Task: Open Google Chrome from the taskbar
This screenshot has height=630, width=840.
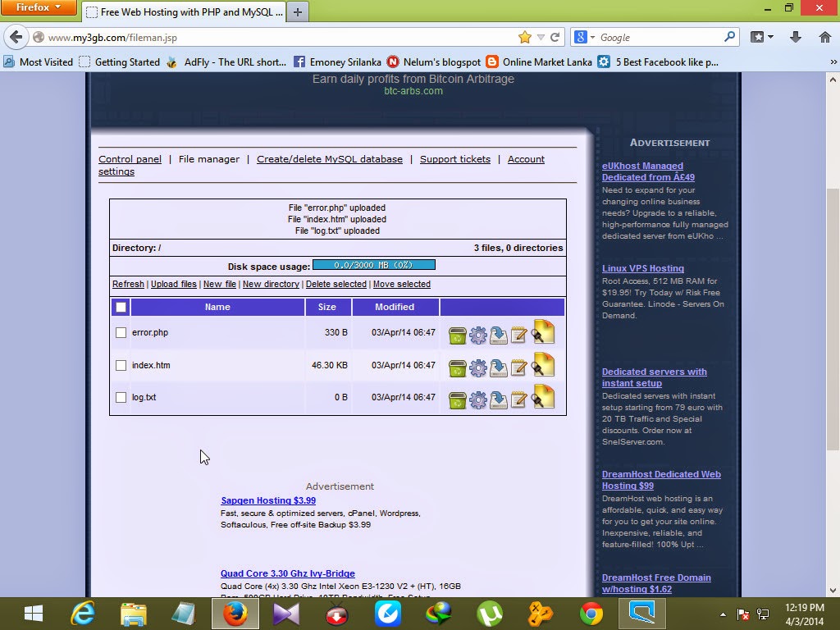Action: 591,614
